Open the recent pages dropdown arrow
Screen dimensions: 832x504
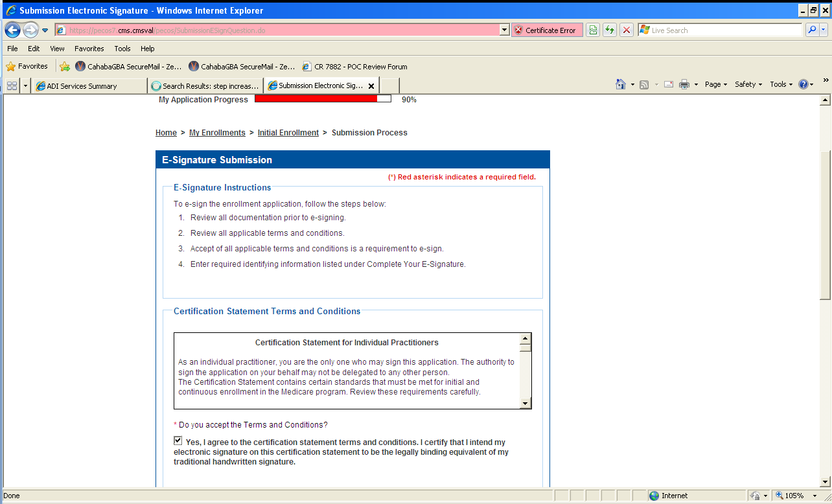(x=45, y=30)
